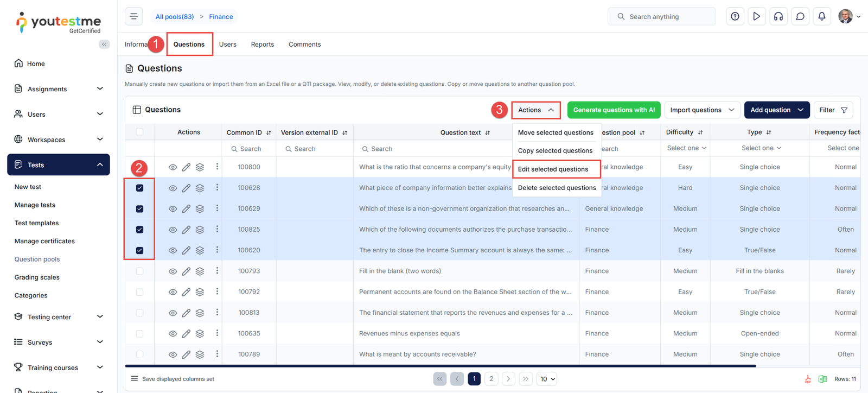This screenshot has height=393, width=868.
Task: Click the play video icon in header
Action: 756,16
